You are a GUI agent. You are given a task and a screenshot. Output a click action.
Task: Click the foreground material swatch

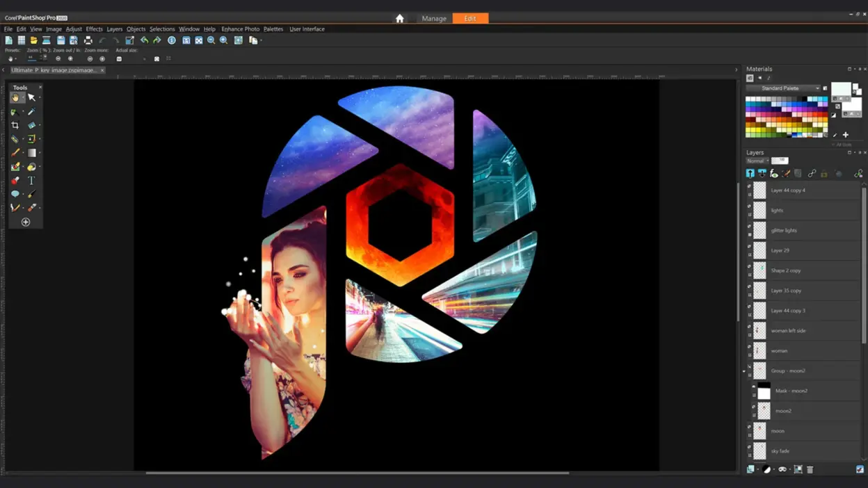coord(841,89)
